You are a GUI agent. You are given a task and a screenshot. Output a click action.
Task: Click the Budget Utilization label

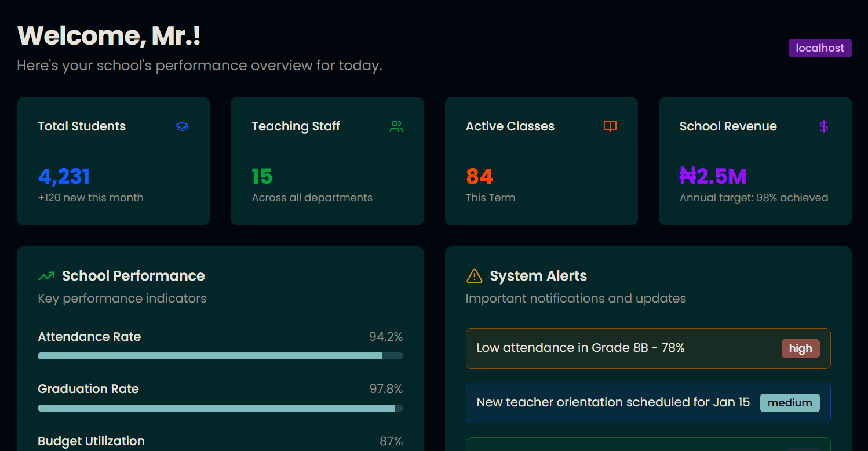pyautogui.click(x=91, y=441)
